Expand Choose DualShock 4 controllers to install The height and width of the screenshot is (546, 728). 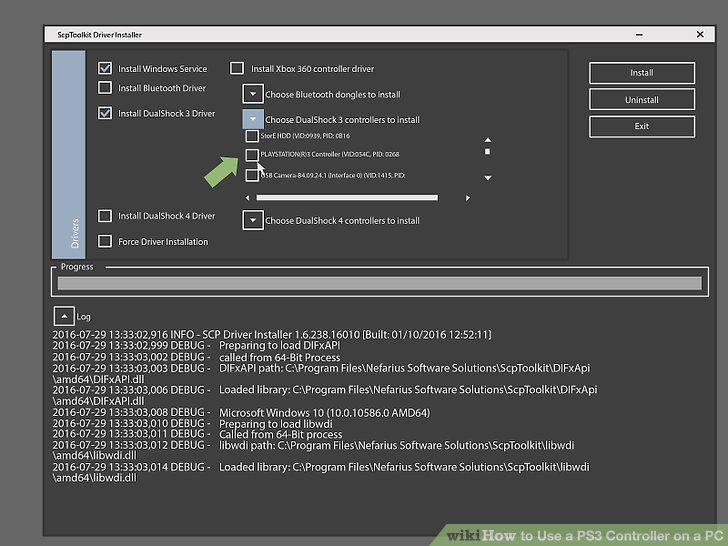(x=253, y=220)
